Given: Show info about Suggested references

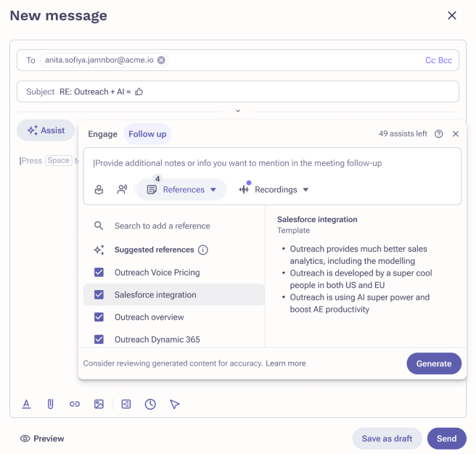Looking at the screenshot, I should pos(202,249).
